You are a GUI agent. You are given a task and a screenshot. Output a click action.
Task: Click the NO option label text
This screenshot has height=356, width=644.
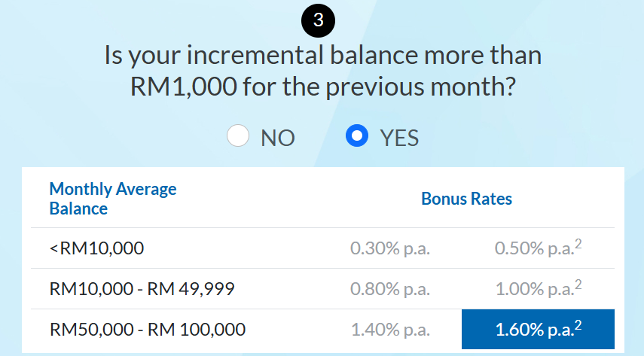coord(278,138)
